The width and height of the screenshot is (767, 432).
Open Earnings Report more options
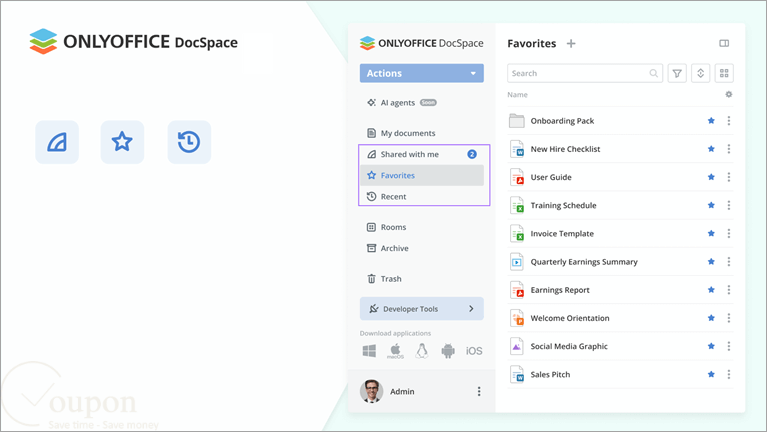click(x=728, y=290)
